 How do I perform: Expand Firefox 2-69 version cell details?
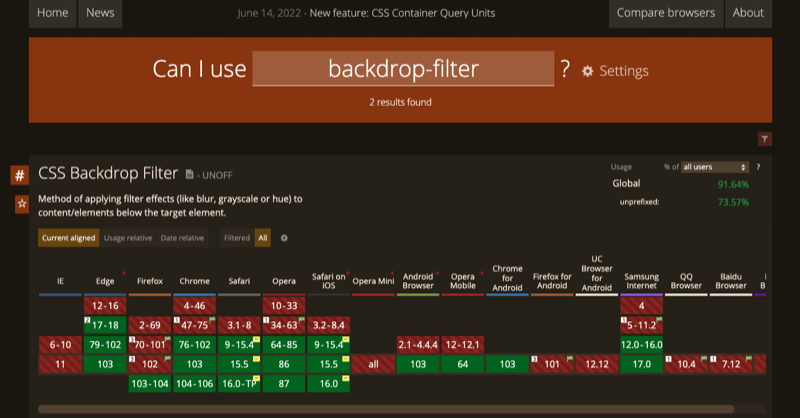[150, 325]
